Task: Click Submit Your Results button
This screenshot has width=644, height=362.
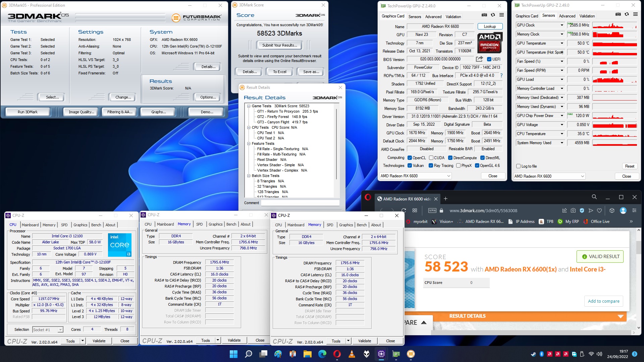Action: point(279,45)
